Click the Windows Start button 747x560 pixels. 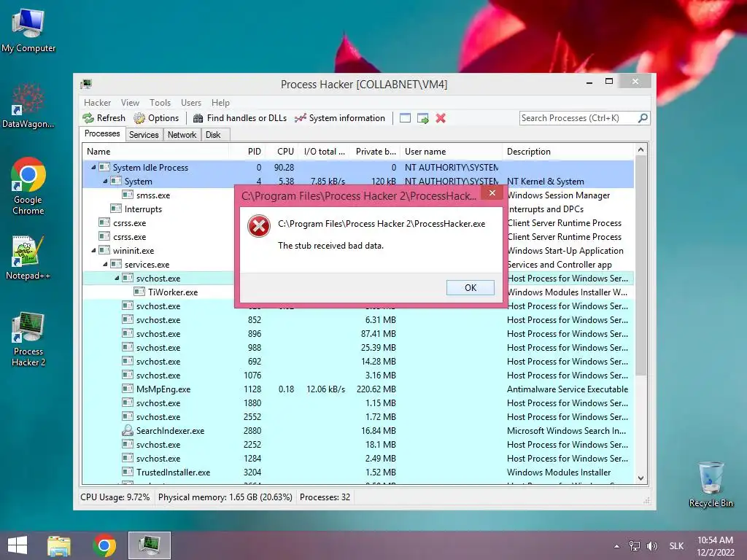click(x=18, y=545)
